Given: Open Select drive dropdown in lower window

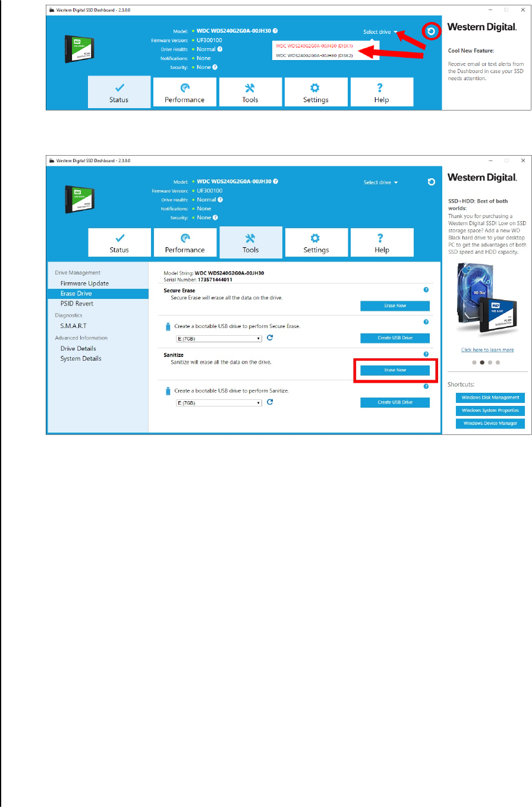Looking at the screenshot, I should coord(380,182).
